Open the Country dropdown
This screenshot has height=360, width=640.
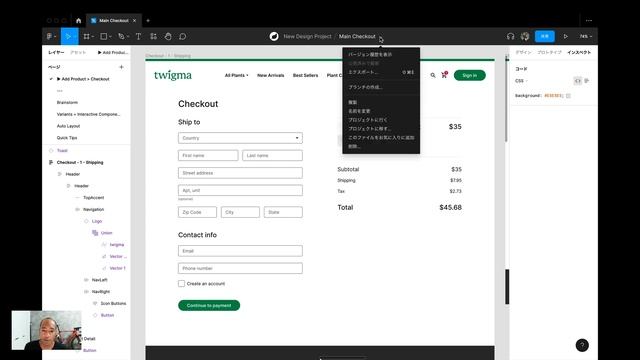[x=240, y=138]
